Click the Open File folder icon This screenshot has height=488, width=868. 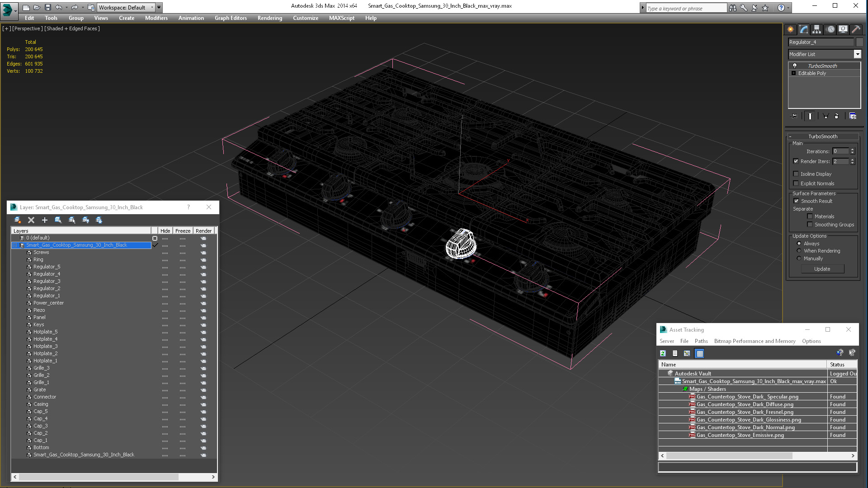pyautogui.click(x=37, y=7)
